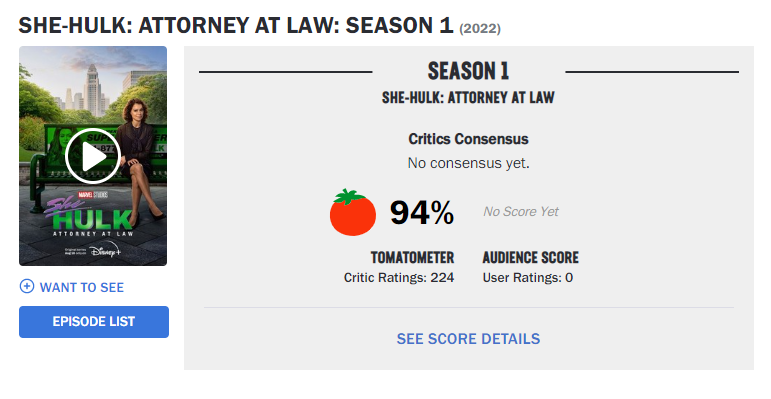Click the SEASON 1 heading
The height and width of the screenshot is (399, 771).
[x=468, y=71]
